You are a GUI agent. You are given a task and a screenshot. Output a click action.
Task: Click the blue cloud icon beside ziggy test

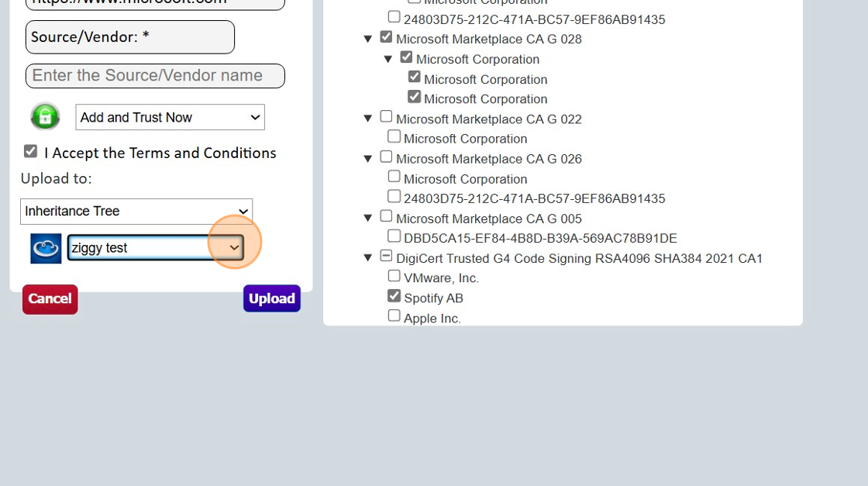tap(45, 248)
